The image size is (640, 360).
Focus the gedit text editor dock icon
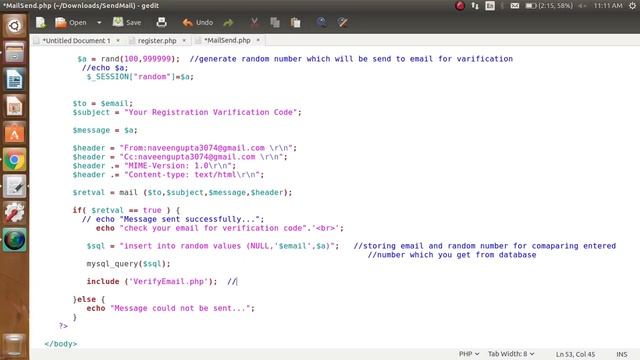(14, 187)
